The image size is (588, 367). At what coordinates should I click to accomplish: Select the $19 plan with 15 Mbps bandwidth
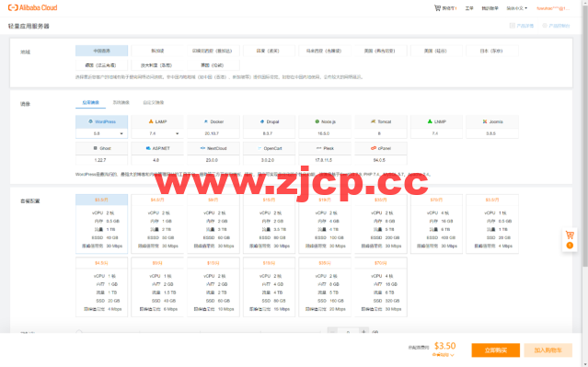pyautogui.click(x=270, y=287)
